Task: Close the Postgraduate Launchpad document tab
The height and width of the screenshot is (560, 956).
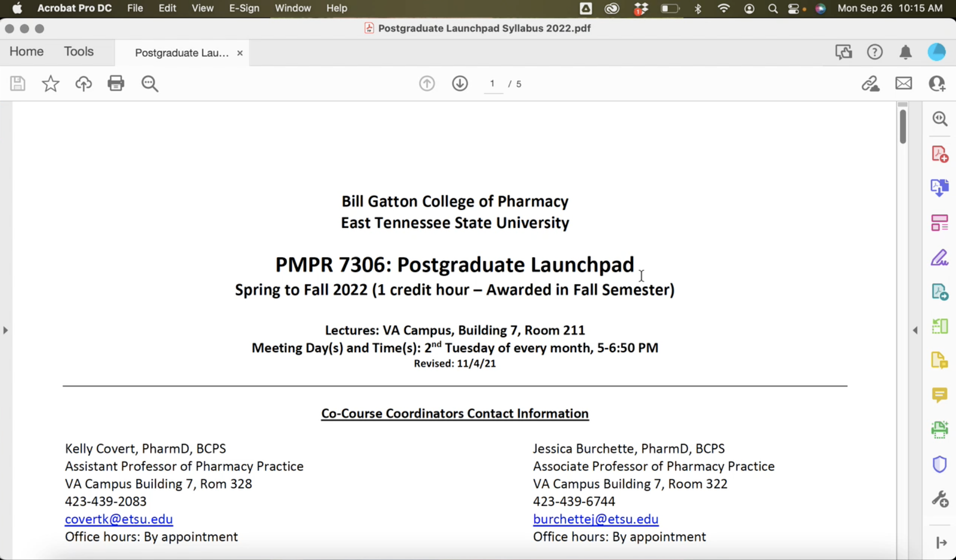Action: [x=240, y=53]
